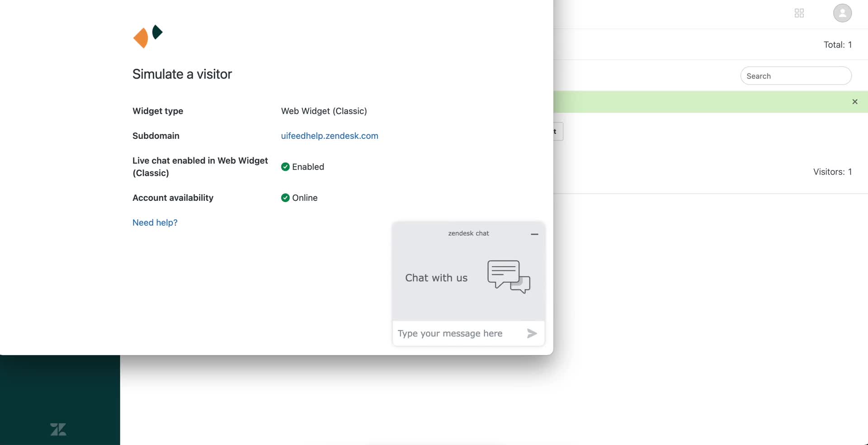Open the uifeedhelp.zendesk.com subdomain link

point(330,136)
